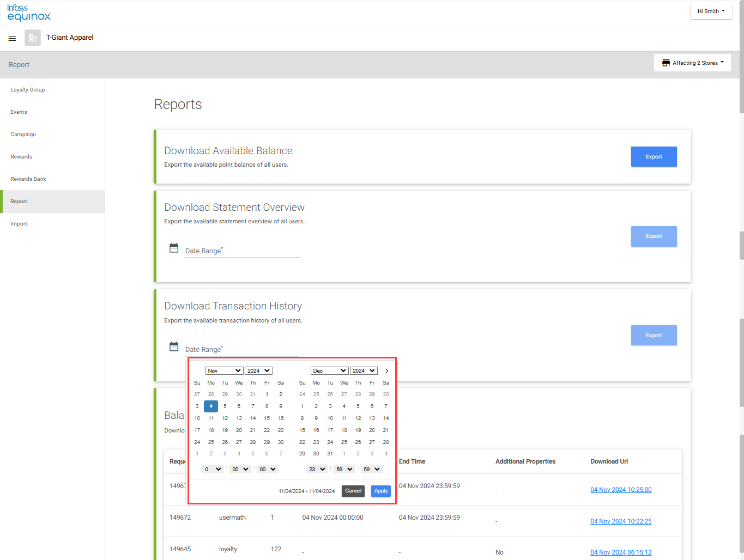Click calendar icon in Download Statement Overview

(x=174, y=248)
